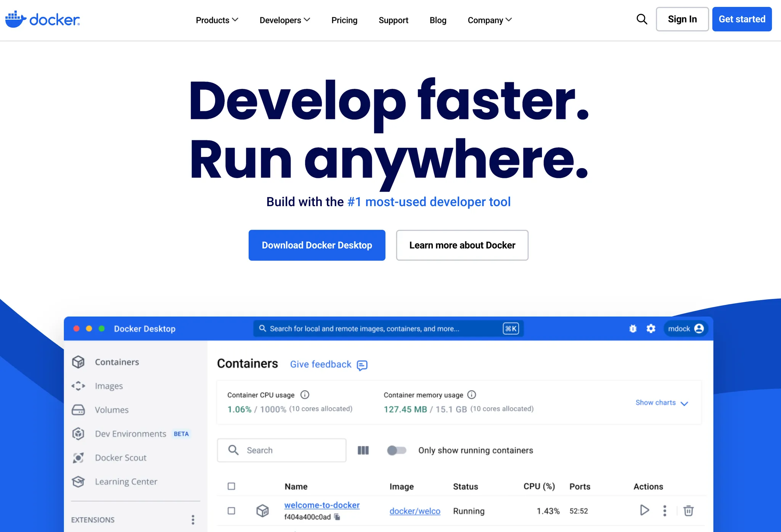Screen dimensions: 781x532
Task: Select Images in Docker Desktop sidebar
Action: coord(109,386)
